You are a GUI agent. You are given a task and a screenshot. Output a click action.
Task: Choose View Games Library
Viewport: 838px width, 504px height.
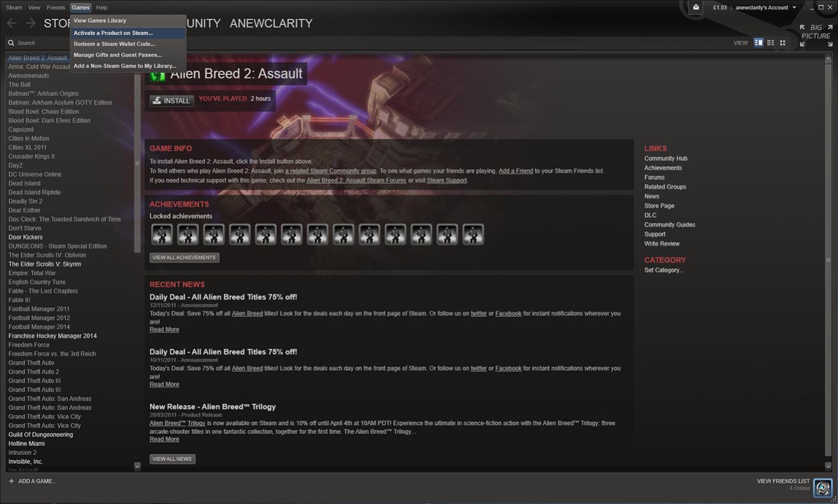[128, 20]
